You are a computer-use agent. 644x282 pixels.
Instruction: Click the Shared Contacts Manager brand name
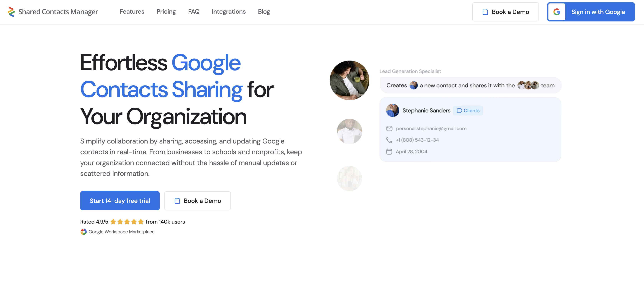coord(58,12)
